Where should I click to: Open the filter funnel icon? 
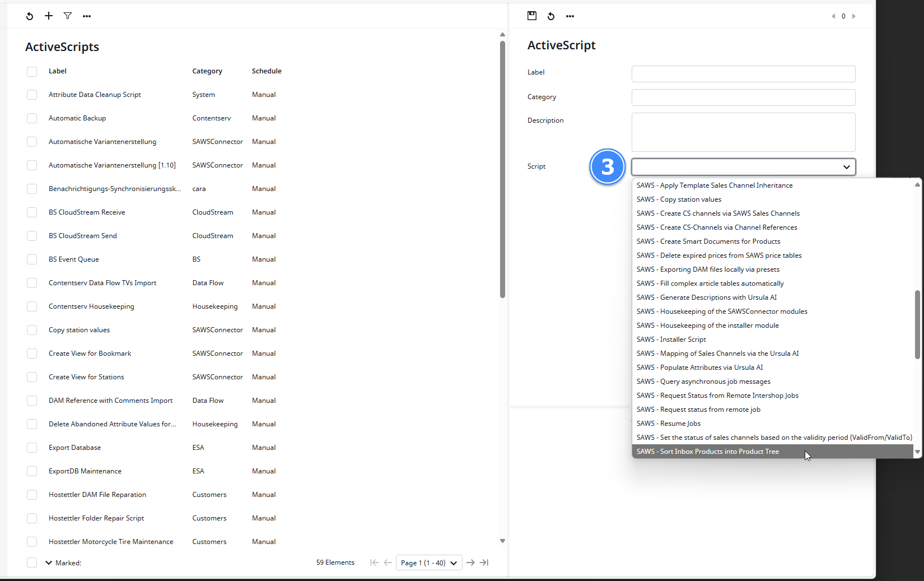coord(68,16)
